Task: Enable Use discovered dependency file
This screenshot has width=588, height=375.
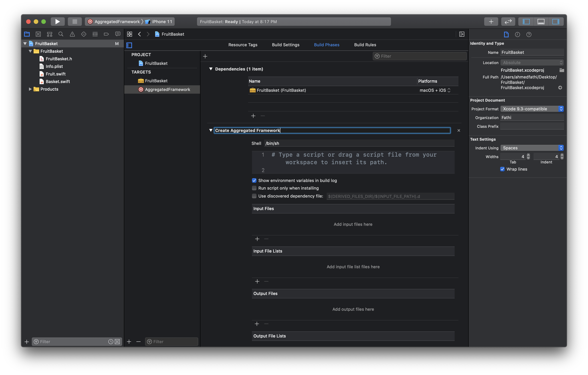Action: pyautogui.click(x=254, y=196)
